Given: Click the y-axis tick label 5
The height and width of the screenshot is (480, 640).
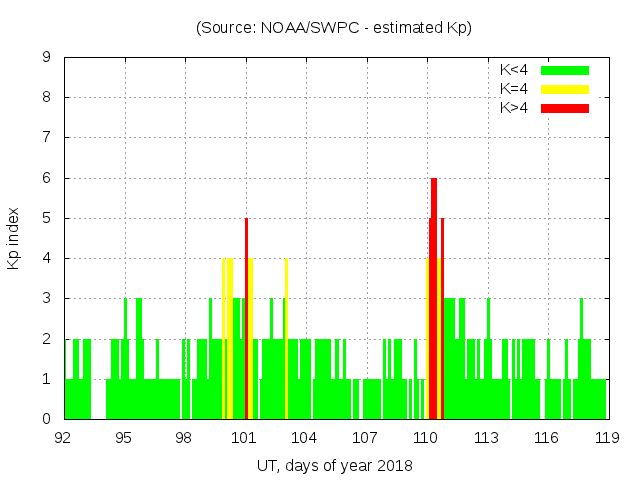Looking at the screenshot, I should (47, 218).
